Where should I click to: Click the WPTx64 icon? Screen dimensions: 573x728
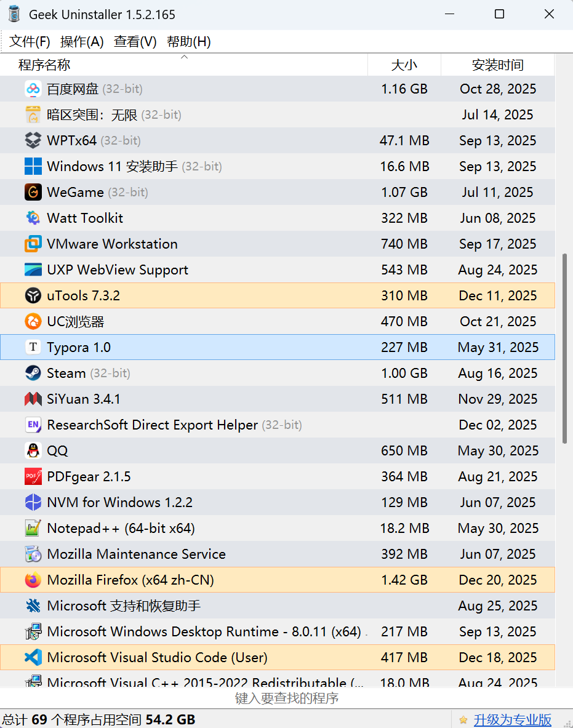(x=33, y=140)
